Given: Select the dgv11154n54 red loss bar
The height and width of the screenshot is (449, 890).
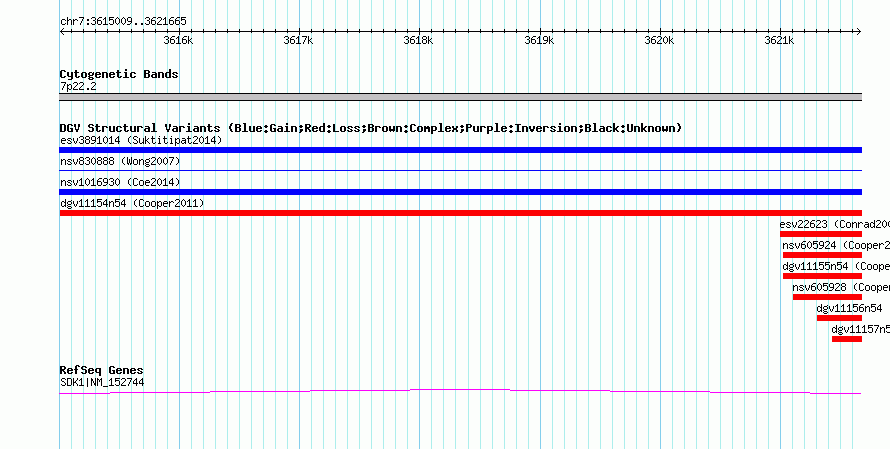Looking at the screenshot, I should coord(460,213).
